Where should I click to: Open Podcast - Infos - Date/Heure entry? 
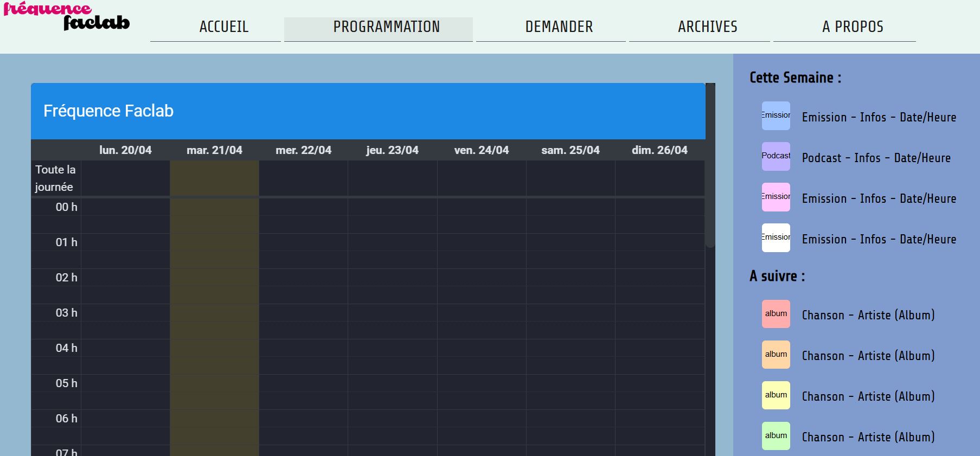coord(876,158)
